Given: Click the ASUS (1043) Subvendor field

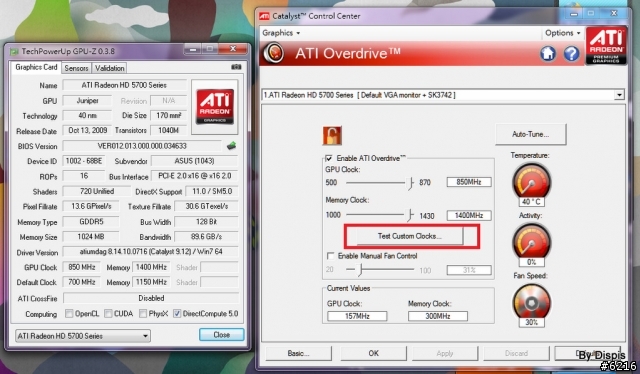Looking at the screenshot, I should [195, 161].
